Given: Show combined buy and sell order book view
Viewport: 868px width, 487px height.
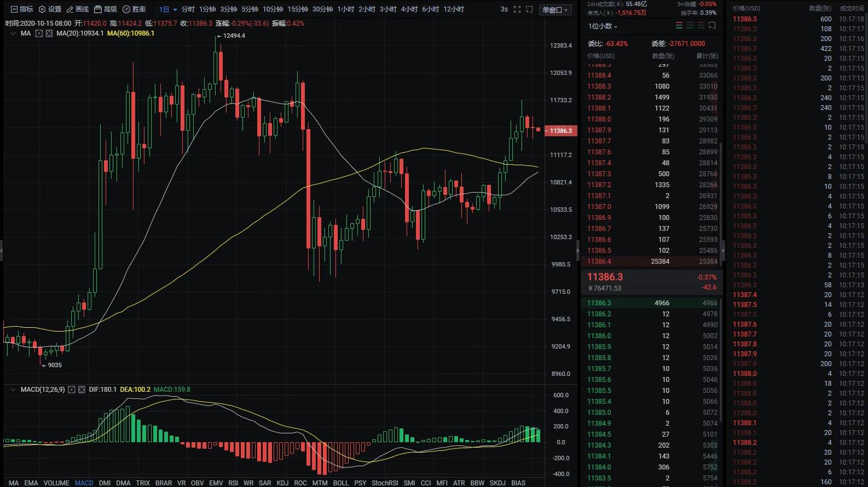Looking at the screenshot, I should point(679,26).
